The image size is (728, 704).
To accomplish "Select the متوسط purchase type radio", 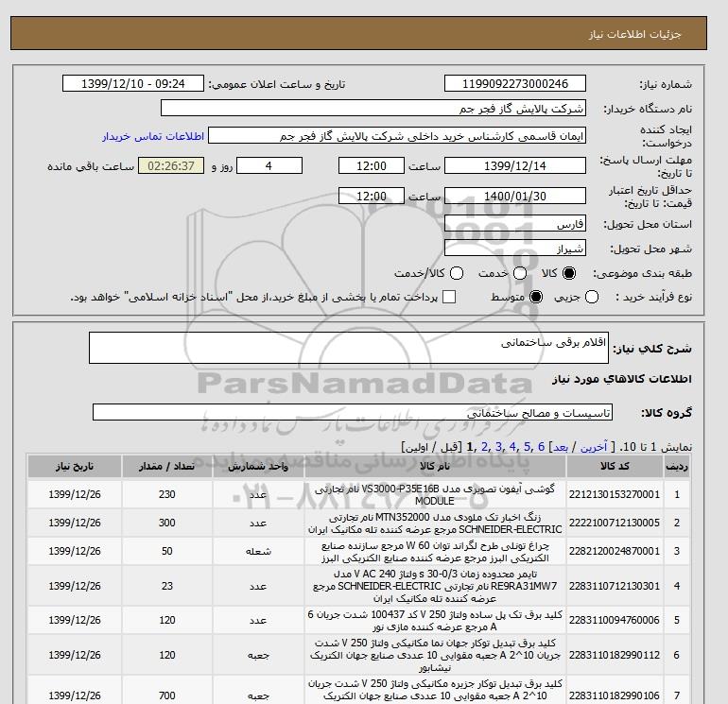I will 536,297.
